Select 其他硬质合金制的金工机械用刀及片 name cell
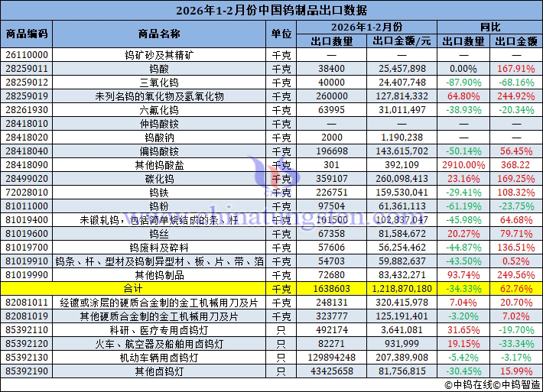Viewport: 543px width, 392px height. [x=159, y=316]
